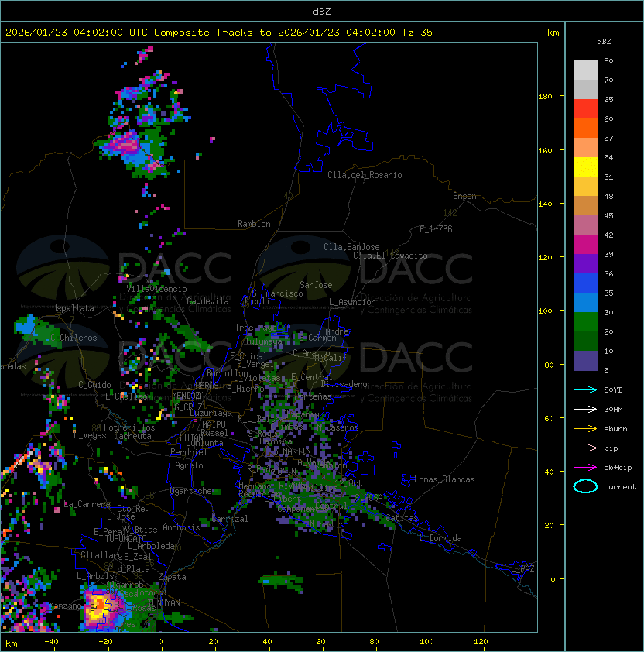
Task: Pick the slate bottom swatch in dBZ scale
Action: 585,361
